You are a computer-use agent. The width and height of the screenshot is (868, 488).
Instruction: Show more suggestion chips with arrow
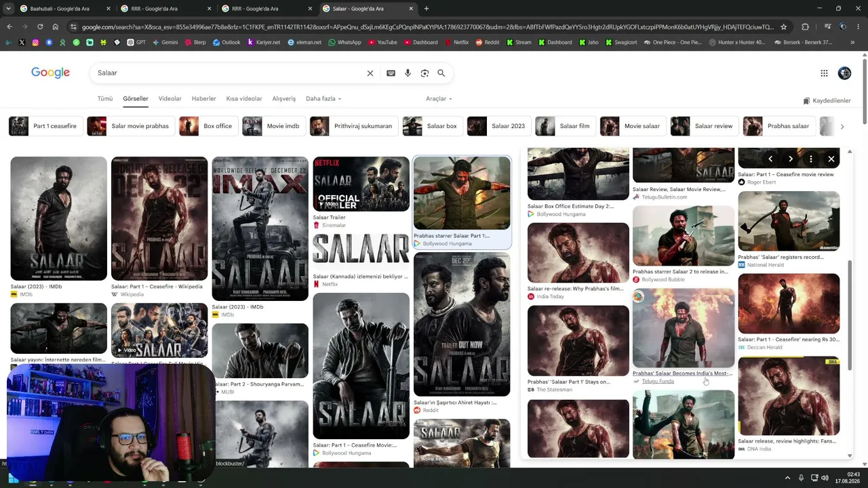click(x=842, y=127)
